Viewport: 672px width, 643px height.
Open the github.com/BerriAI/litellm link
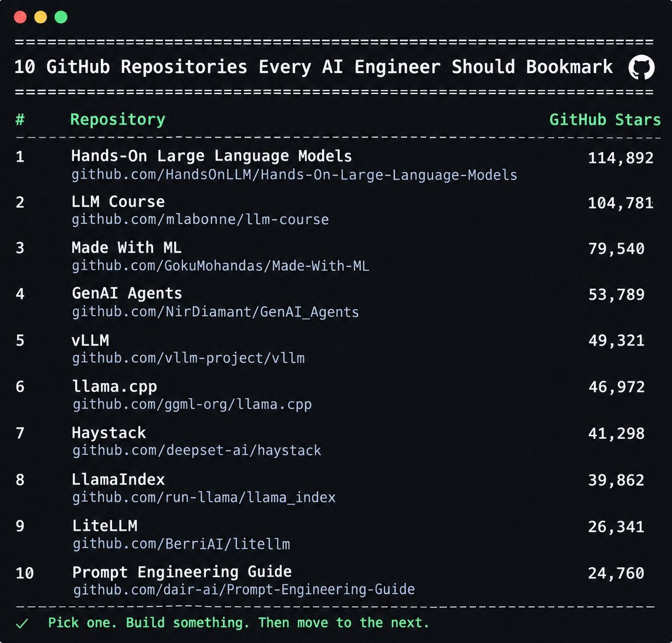click(181, 544)
